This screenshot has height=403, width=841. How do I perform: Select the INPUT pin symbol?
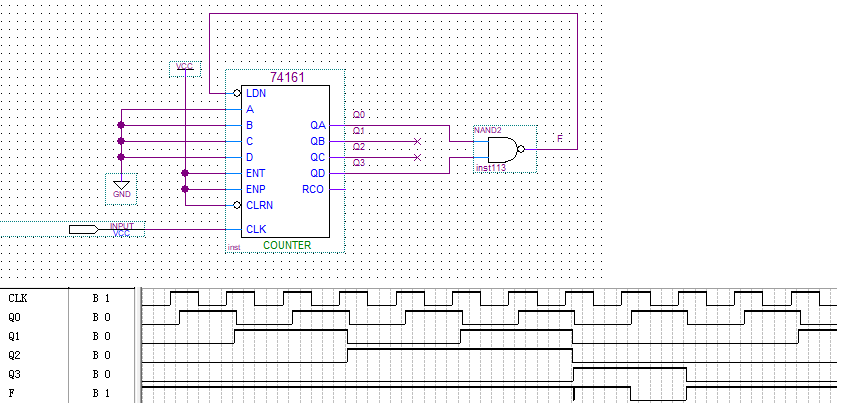point(84,230)
